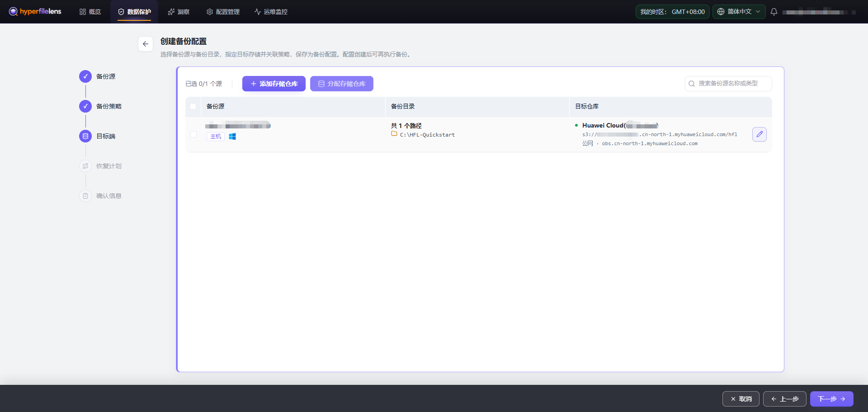Toggle the select-all checkbox in table header
The image size is (868, 412).
click(x=193, y=106)
